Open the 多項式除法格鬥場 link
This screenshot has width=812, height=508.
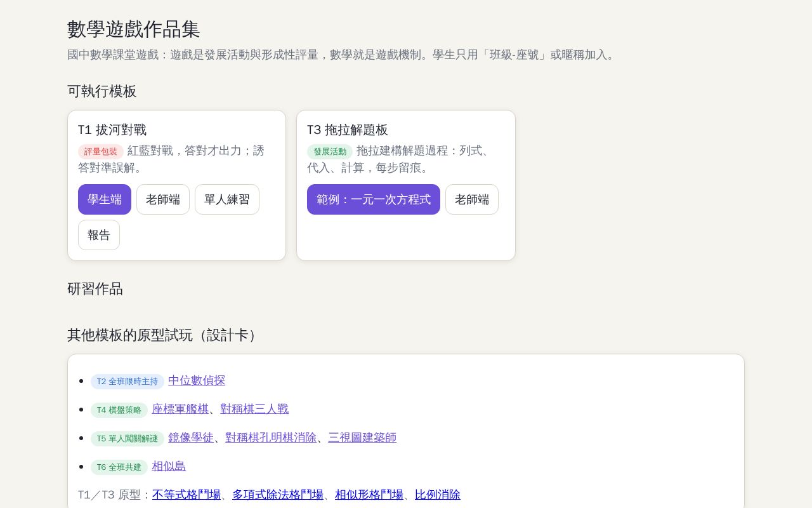[278, 495]
